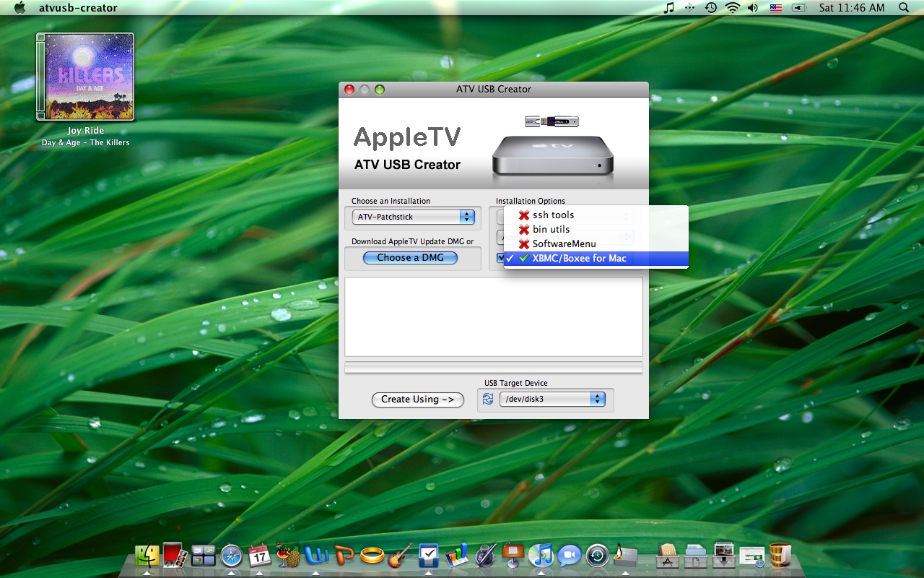Open the pineapple duck app in dock
This screenshot has height=578, width=924.
[x=288, y=555]
